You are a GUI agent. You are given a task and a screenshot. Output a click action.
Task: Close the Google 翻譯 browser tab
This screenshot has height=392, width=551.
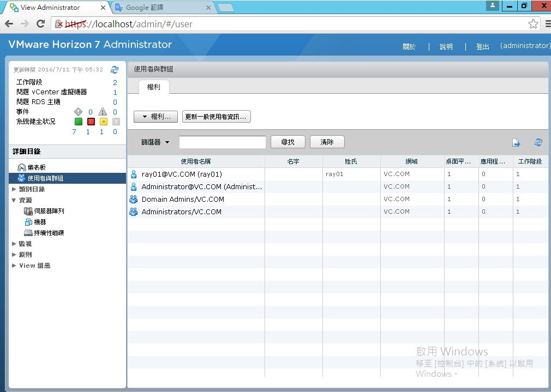[208, 8]
